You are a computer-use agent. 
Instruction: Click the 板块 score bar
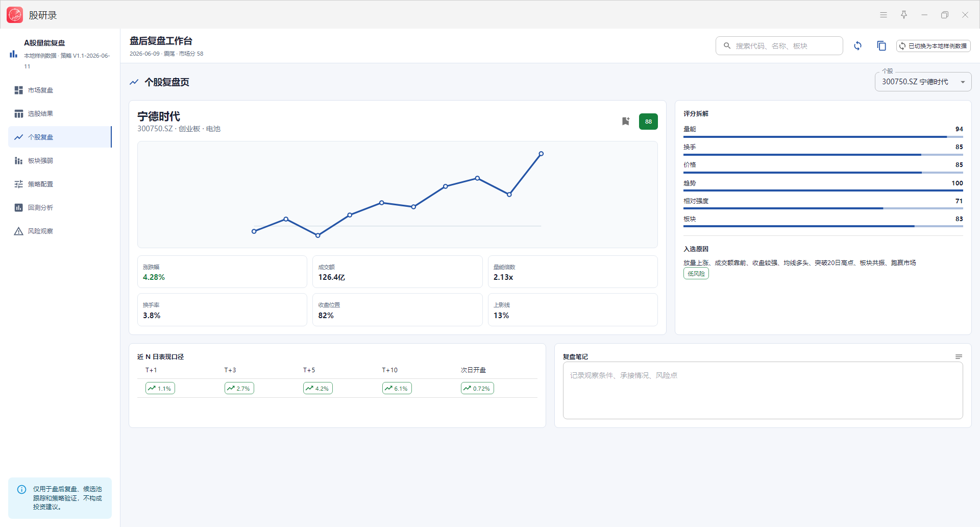(823, 226)
